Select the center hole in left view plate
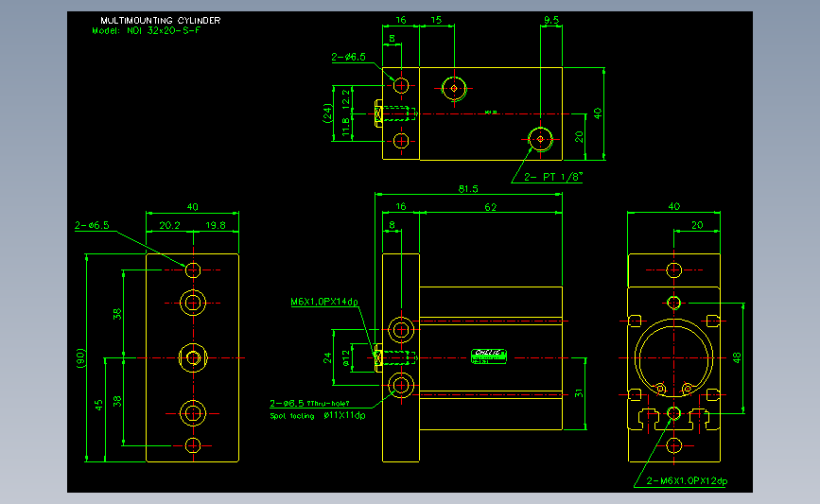This screenshot has height=504, width=820. tap(193, 358)
